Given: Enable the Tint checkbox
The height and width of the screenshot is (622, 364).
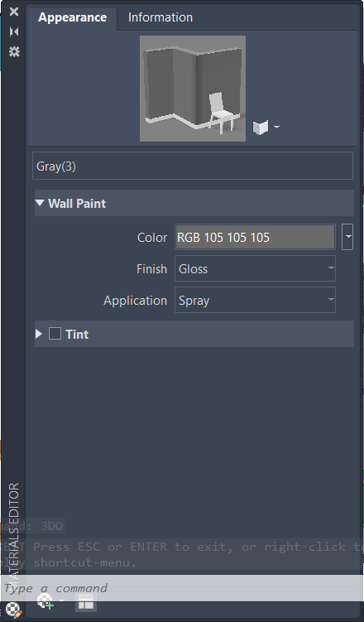Looking at the screenshot, I should tap(55, 334).
